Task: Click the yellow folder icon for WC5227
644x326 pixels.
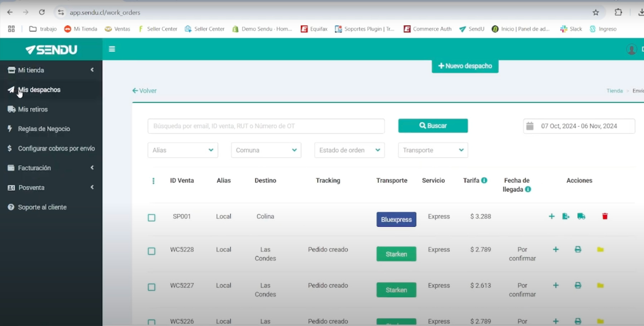Action: (x=600, y=285)
